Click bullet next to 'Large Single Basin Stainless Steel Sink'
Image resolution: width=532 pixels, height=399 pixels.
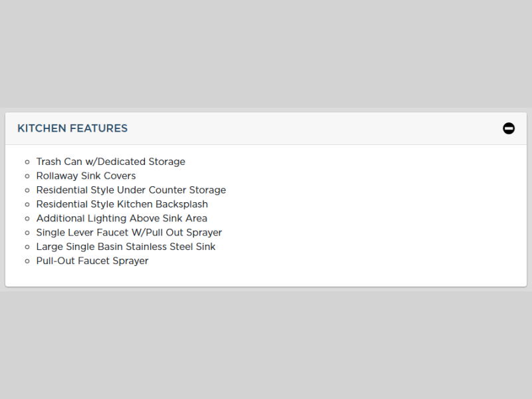click(x=27, y=247)
